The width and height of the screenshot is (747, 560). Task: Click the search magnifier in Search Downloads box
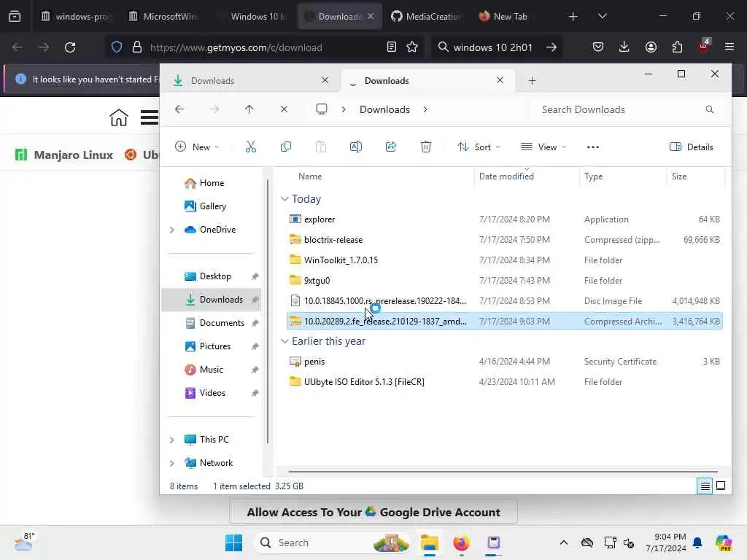(x=709, y=109)
